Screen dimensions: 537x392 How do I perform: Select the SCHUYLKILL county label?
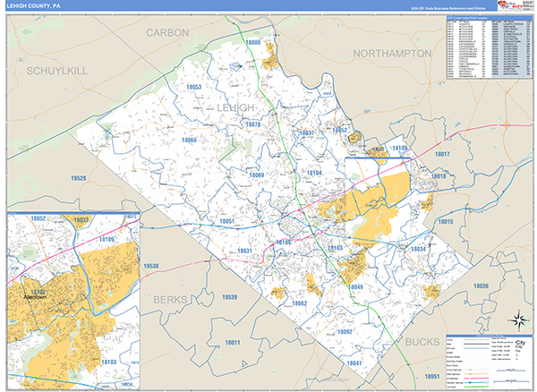[58, 70]
